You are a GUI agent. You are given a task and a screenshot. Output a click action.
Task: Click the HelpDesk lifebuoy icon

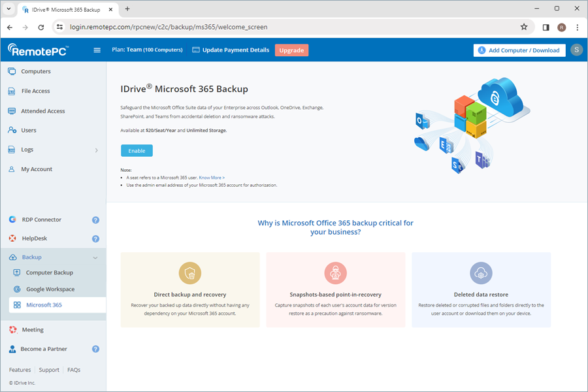click(12, 238)
